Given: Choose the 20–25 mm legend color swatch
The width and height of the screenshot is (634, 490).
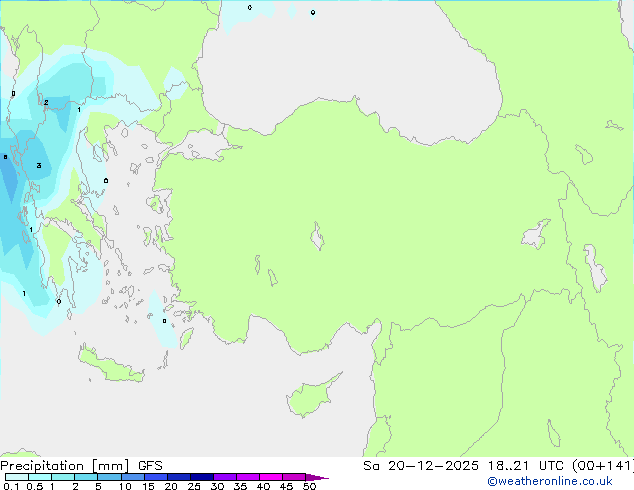Looking at the screenshot, I should click(179, 477).
